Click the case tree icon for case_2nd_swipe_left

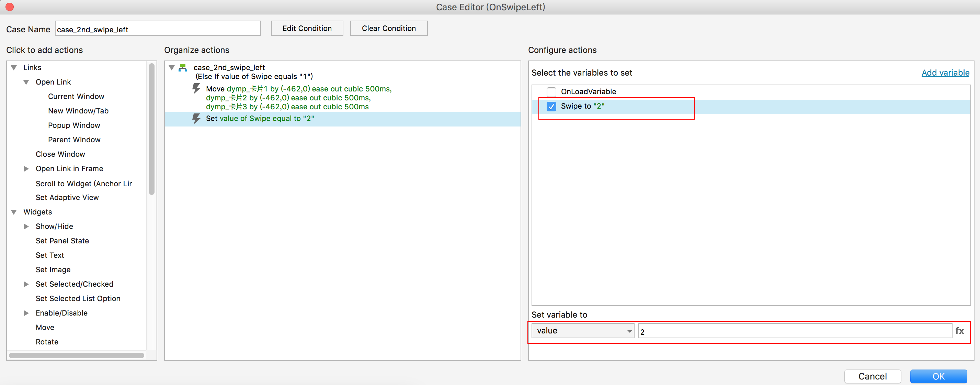(x=183, y=68)
